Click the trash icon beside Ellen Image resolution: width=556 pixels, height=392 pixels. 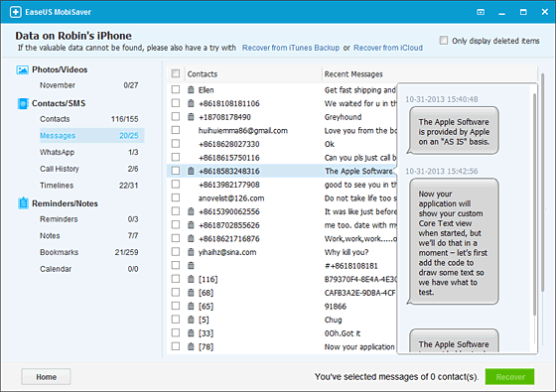tap(191, 89)
